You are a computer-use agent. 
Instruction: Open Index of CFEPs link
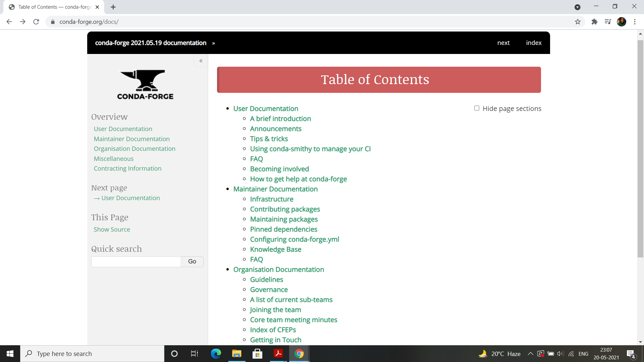(x=273, y=330)
